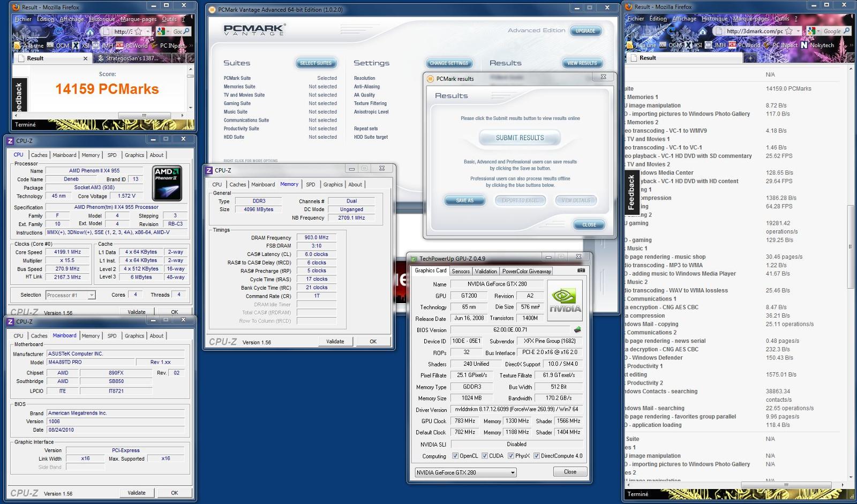857x504 pixels.
Task: Open the GPU selection dropdown in GPU-Z
Action: point(465,472)
